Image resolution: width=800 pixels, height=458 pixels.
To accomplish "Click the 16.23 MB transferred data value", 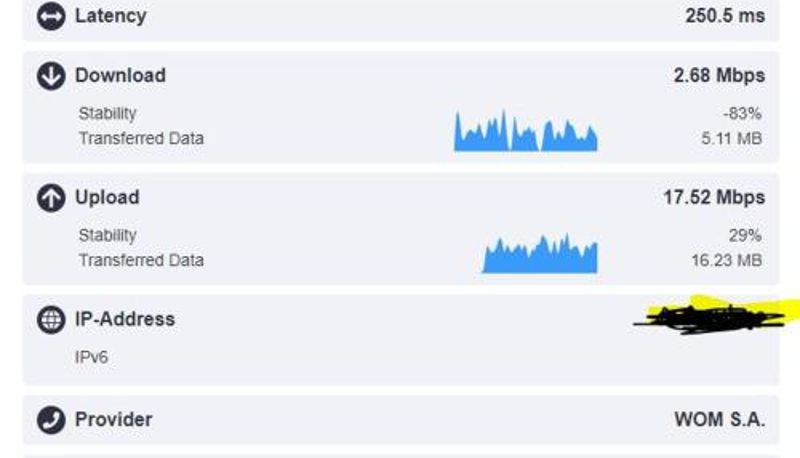I will tap(727, 260).
